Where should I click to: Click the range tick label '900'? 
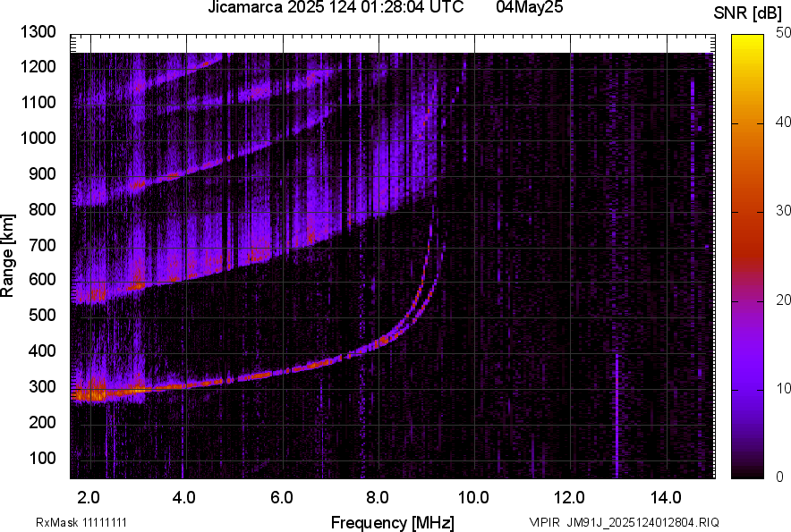(x=42, y=173)
